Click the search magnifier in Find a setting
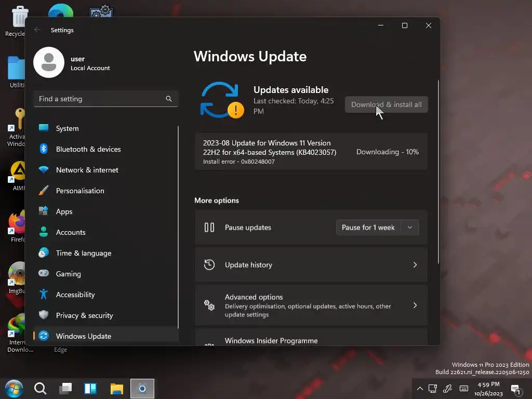The height and width of the screenshot is (399, 532). point(169,99)
